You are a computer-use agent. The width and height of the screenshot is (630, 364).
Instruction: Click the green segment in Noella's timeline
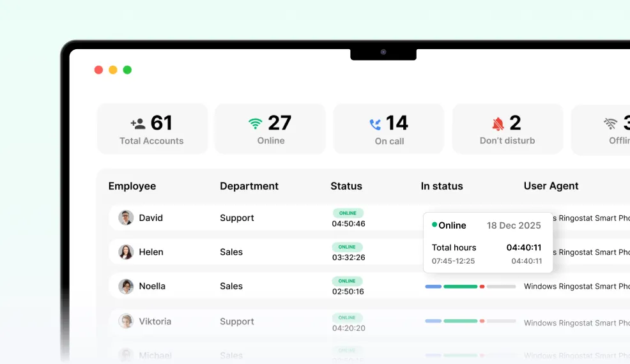pyautogui.click(x=461, y=287)
